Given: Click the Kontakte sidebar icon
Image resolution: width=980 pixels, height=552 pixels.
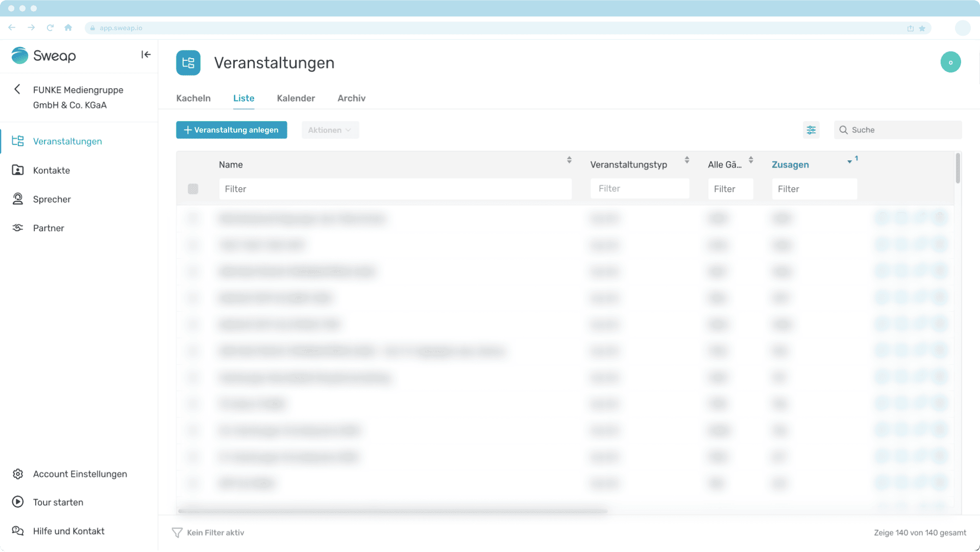Looking at the screenshot, I should pyautogui.click(x=18, y=170).
